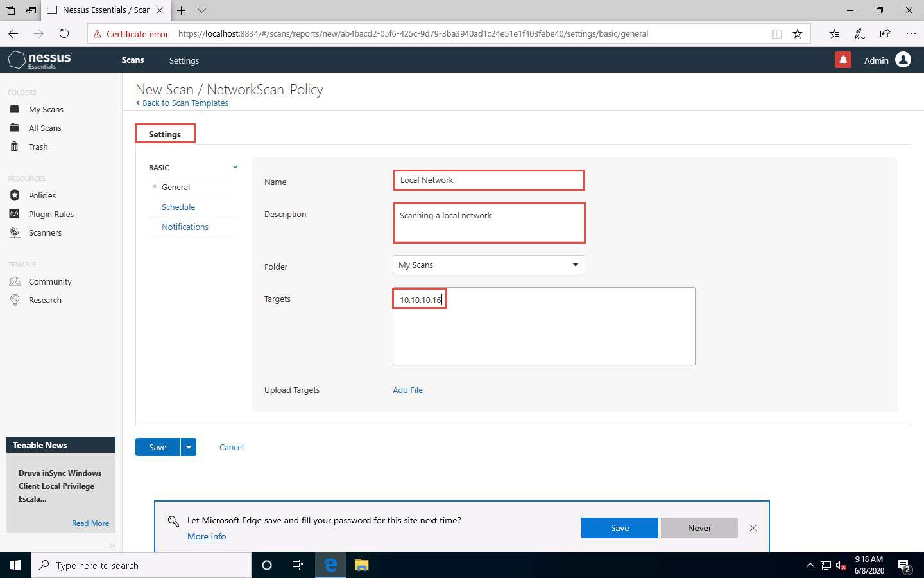The height and width of the screenshot is (578, 924).
Task: Click the Admin username label
Action: point(876,60)
